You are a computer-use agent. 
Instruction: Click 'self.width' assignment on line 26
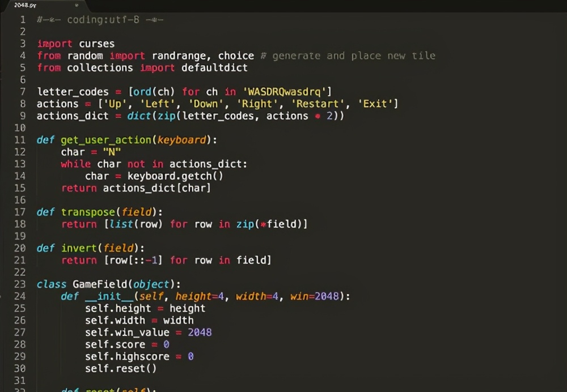coord(115,321)
